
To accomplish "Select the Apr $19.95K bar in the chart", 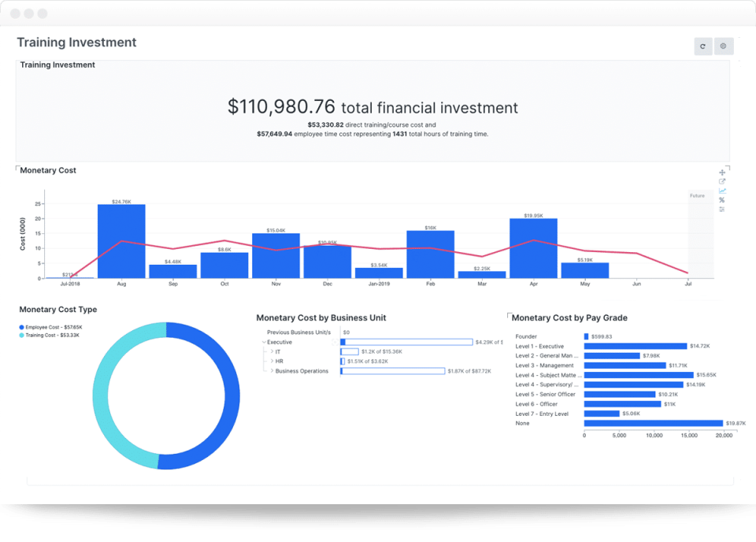I will click(x=533, y=248).
